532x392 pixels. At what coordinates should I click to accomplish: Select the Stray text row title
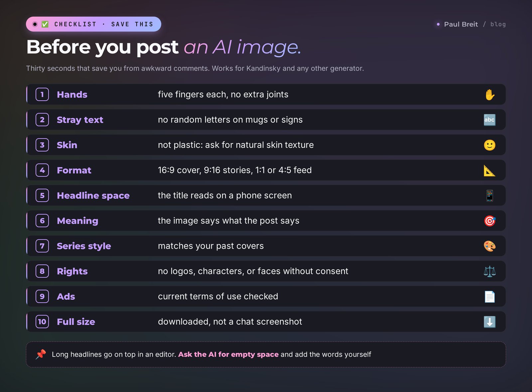[x=80, y=120]
